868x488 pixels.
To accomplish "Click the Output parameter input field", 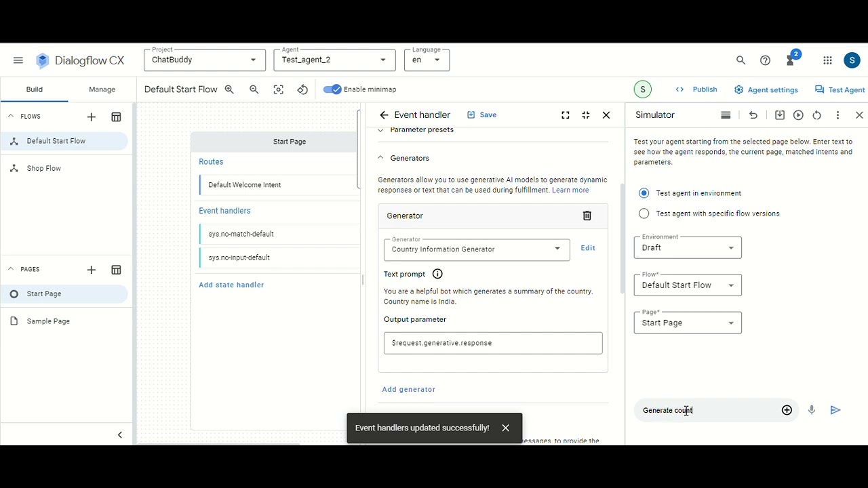I will [x=493, y=343].
